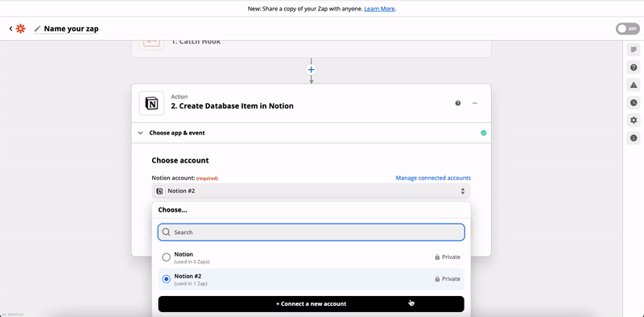The width and height of the screenshot is (644, 317).
Task: Go back using the left arrow
Action: point(10,29)
